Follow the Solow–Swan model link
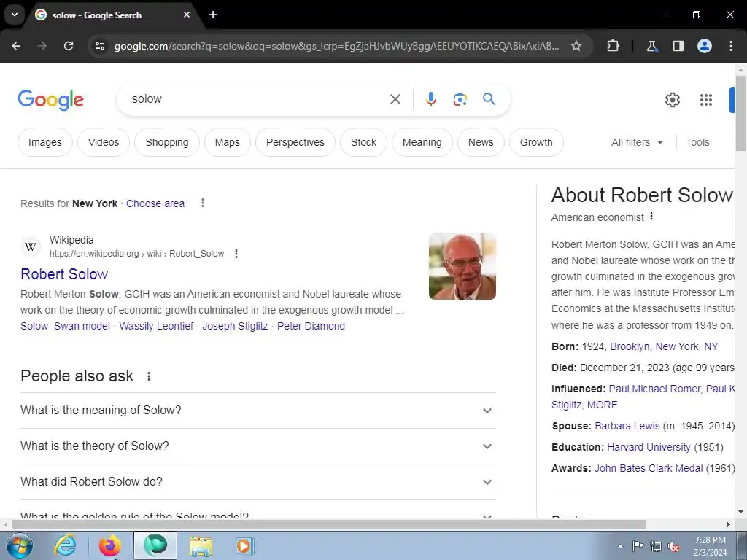 [65, 326]
